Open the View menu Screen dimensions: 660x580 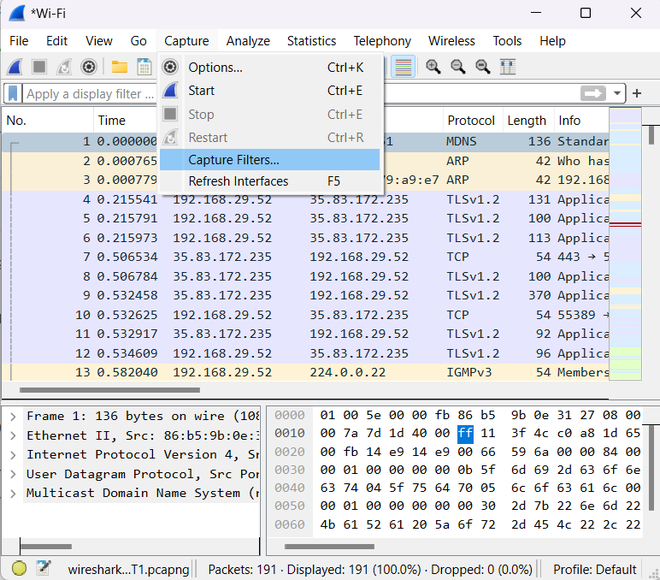coord(99,41)
